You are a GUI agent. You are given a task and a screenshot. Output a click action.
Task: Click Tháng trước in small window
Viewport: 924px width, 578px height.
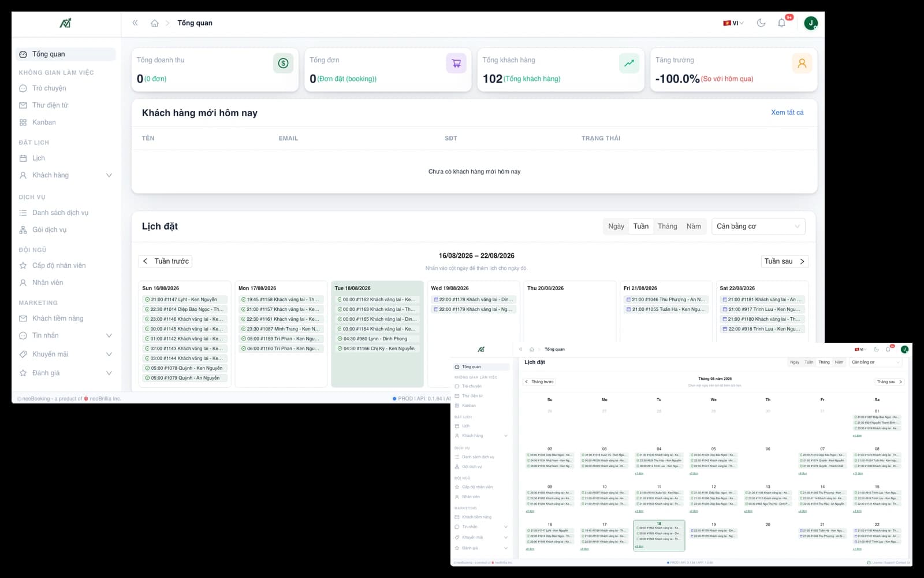pyautogui.click(x=539, y=382)
